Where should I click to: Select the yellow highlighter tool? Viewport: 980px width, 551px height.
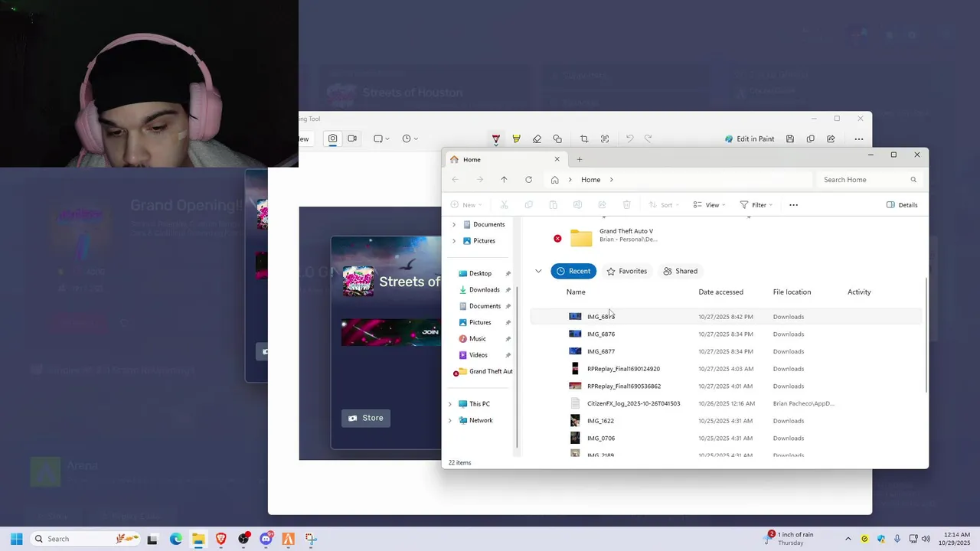[x=516, y=139]
